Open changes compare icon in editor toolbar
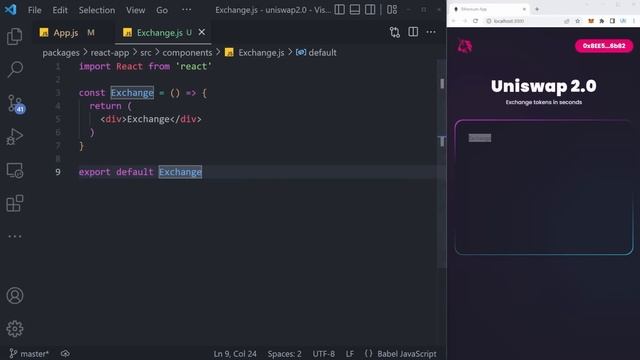Viewport: 640px width, 360px height. 395,32
